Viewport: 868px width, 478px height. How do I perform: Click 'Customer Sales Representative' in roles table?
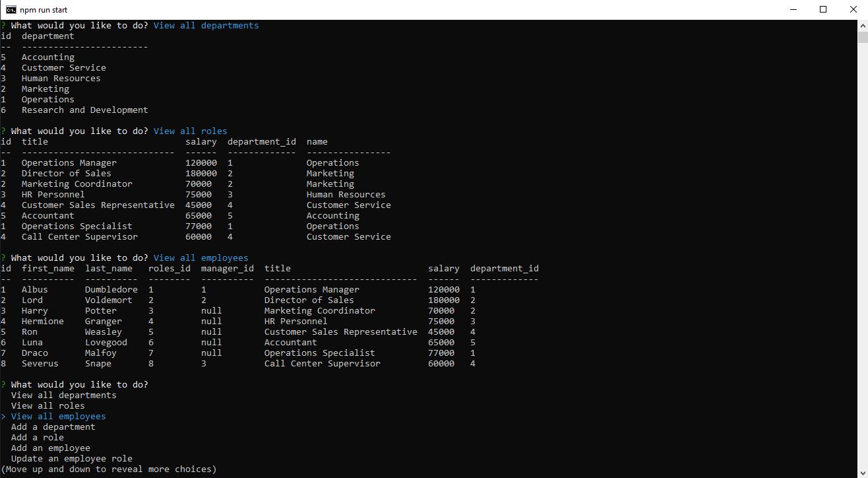click(98, 205)
